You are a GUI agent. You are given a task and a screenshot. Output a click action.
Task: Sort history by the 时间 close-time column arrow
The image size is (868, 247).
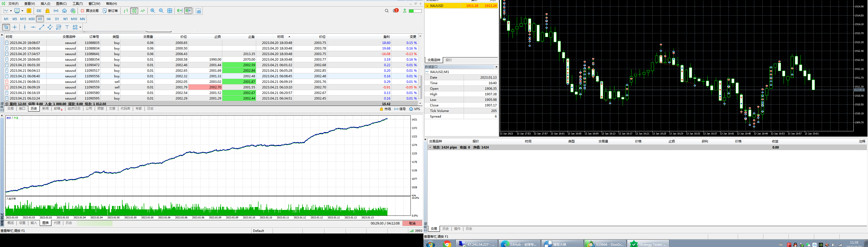(x=289, y=37)
